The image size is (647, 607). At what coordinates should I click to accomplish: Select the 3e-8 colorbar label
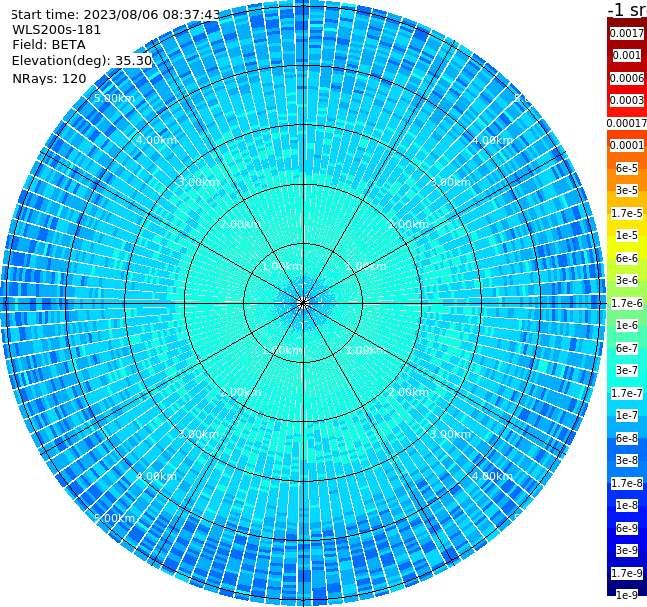(627, 460)
